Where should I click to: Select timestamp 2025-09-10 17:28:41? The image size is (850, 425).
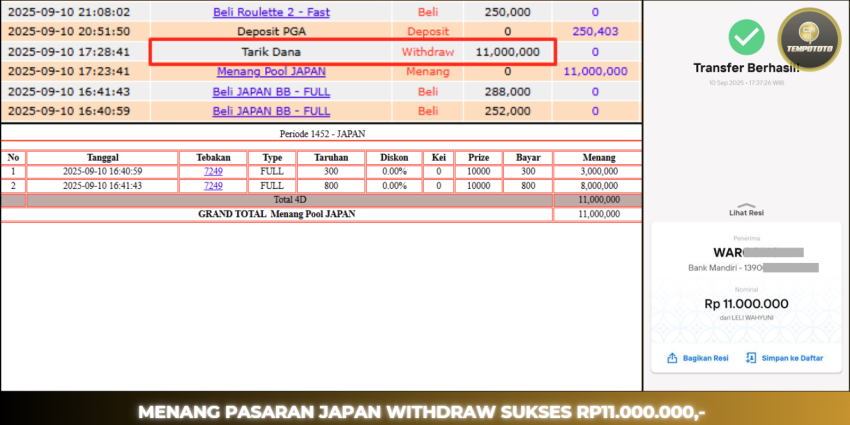pyautogui.click(x=69, y=52)
